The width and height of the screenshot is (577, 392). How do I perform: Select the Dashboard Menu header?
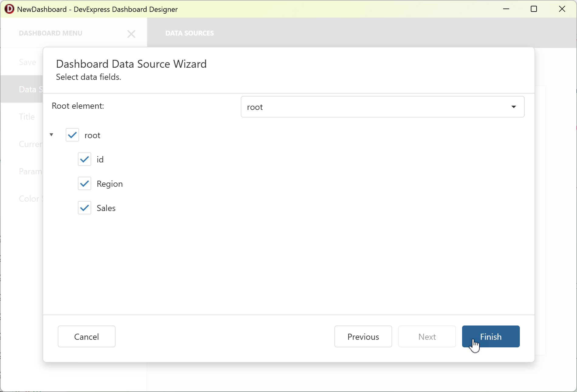50,33
